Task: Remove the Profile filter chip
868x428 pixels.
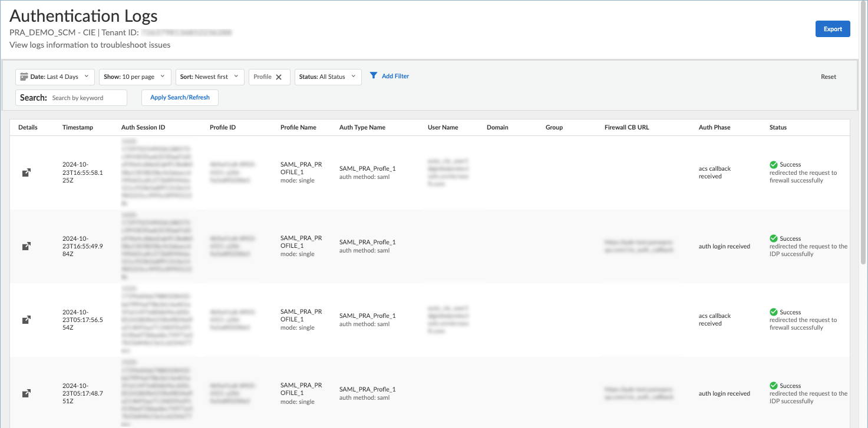Action: pos(279,77)
